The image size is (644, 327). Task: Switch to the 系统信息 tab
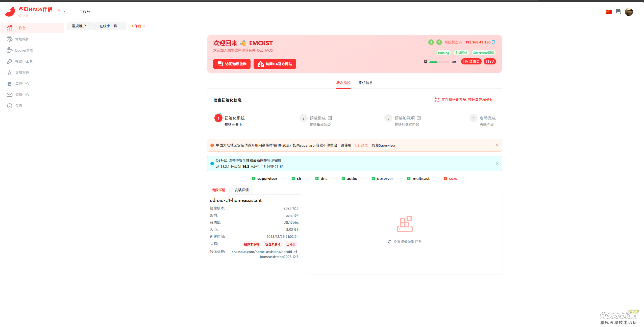(365, 83)
